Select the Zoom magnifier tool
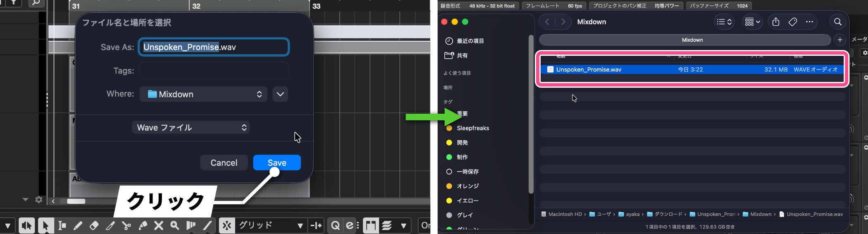 (175, 225)
